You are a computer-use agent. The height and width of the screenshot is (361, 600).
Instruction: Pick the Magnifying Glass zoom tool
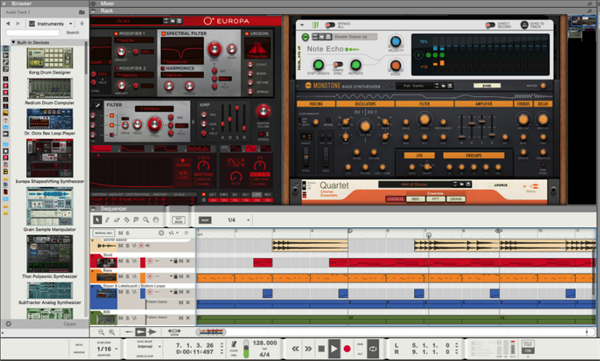pyautogui.click(x=146, y=220)
